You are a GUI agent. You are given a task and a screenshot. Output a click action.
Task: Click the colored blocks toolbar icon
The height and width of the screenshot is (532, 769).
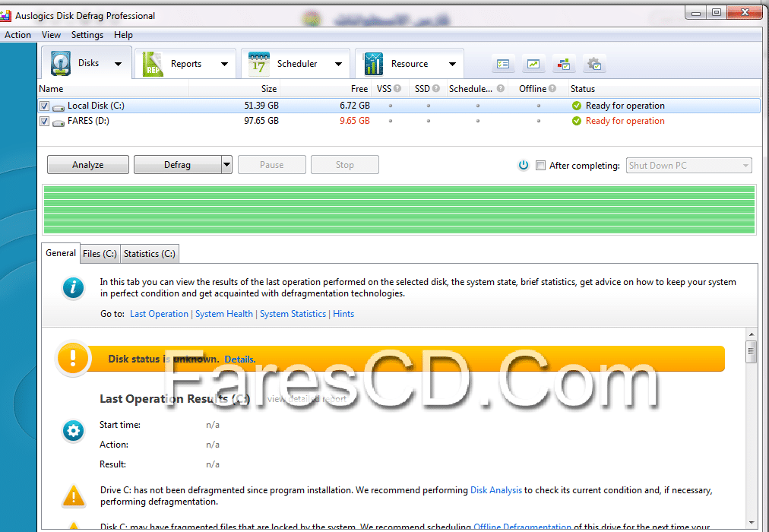tap(564, 64)
